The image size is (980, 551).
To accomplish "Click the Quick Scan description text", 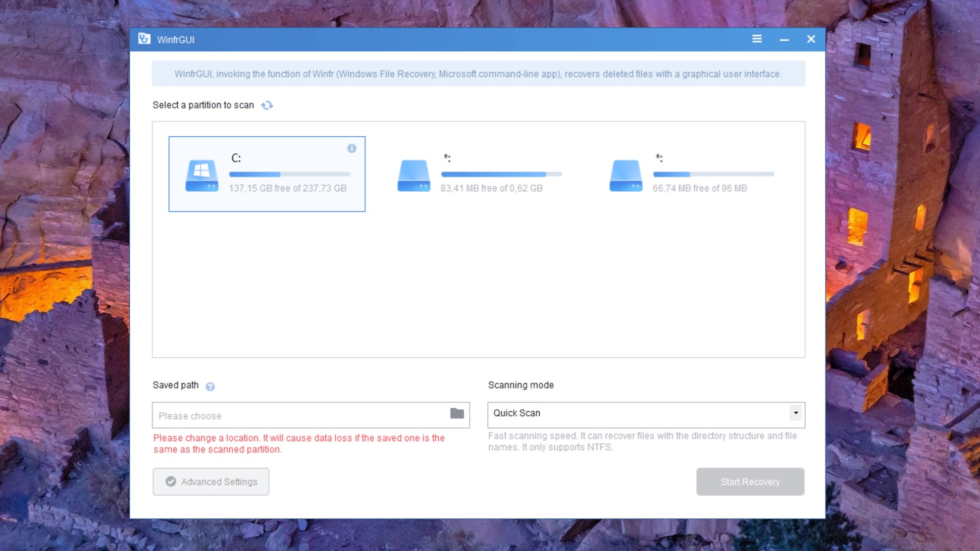I will (642, 442).
